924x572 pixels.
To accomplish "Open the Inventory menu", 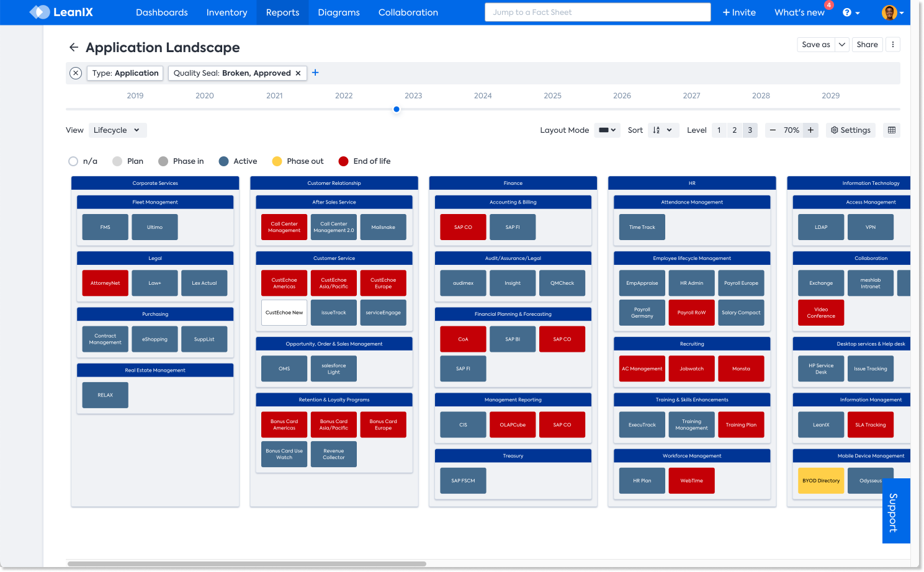I will pyautogui.click(x=227, y=12).
